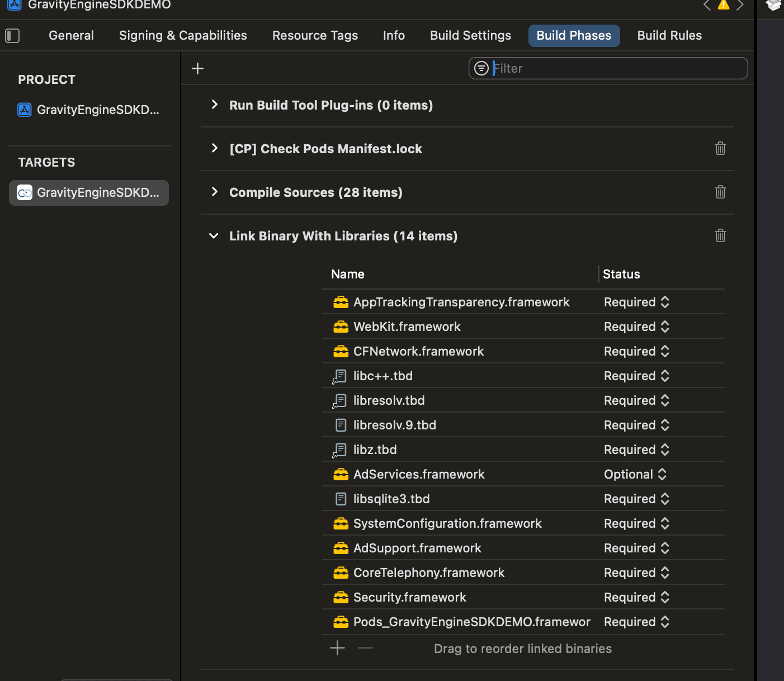
Task: Select libresolv.9.tbd row
Action: tap(523, 425)
